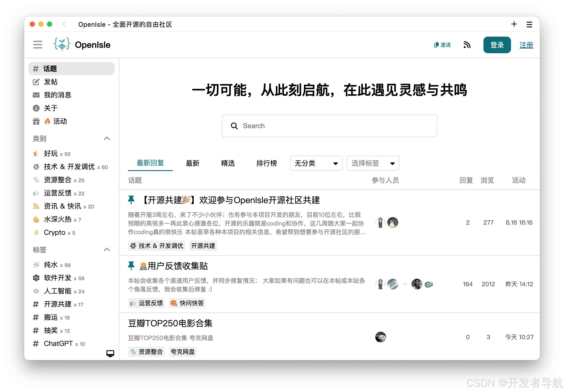Collapse the 标签 section chevron
Image resolution: width=564 pixels, height=392 pixels.
[107, 250]
